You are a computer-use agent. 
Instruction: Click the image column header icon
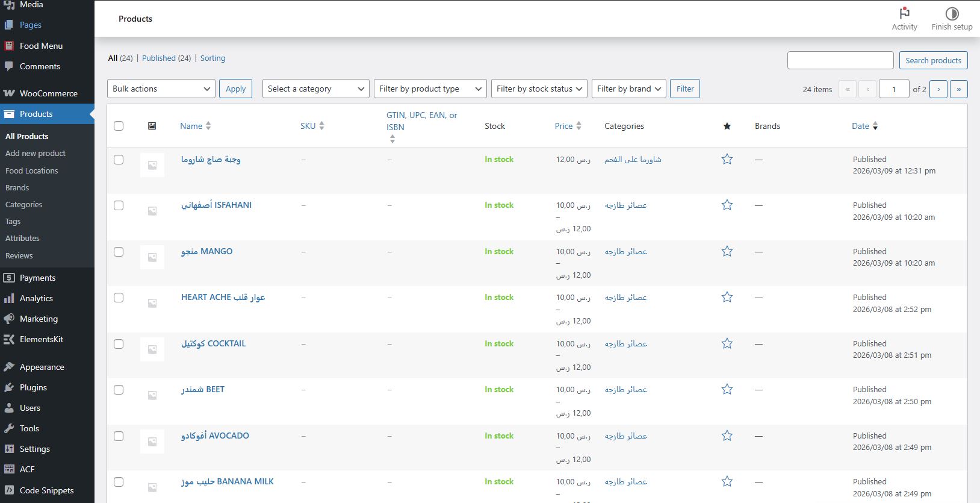tap(152, 126)
